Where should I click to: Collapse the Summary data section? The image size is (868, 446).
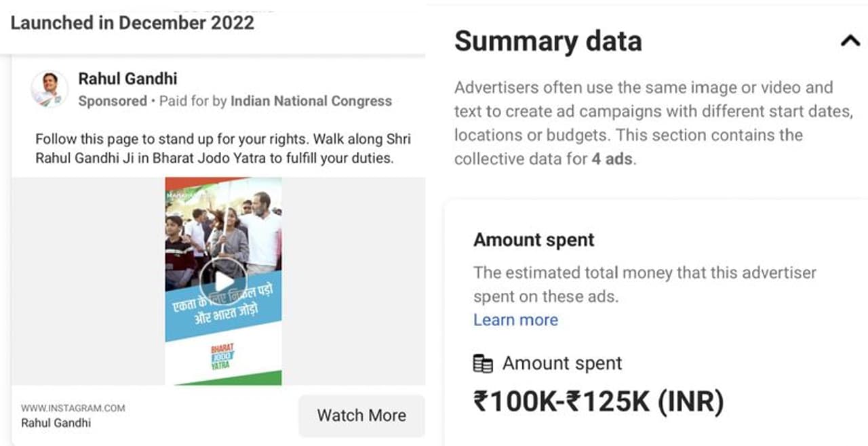pyautogui.click(x=850, y=41)
